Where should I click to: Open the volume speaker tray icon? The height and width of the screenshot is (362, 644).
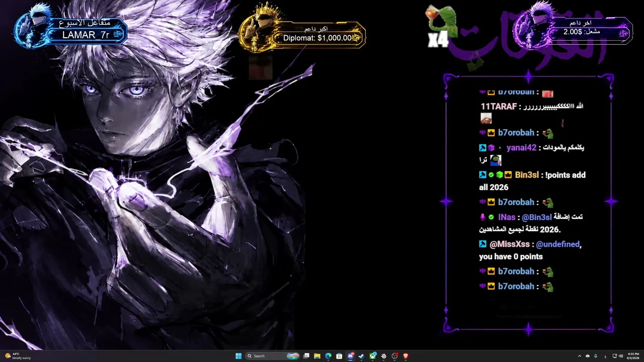tap(621, 356)
